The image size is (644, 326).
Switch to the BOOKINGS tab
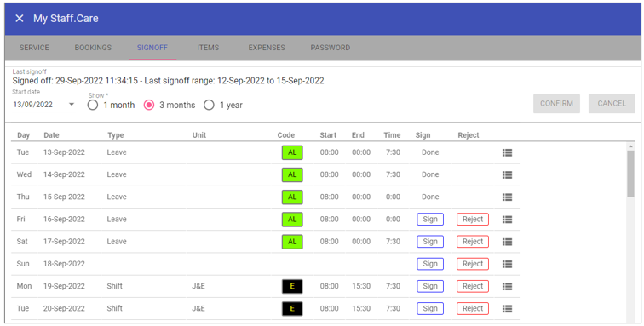[x=93, y=48]
